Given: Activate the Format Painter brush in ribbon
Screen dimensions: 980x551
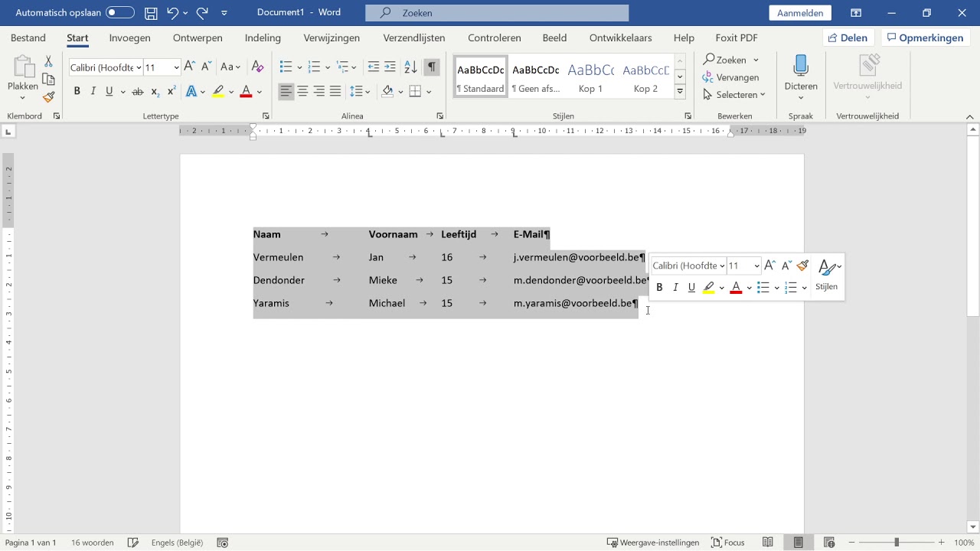Looking at the screenshot, I should point(48,97).
